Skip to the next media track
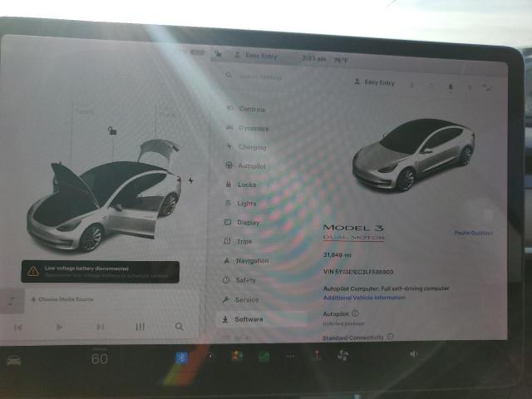Viewport: 532px width, 399px height. tap(100, 327)
